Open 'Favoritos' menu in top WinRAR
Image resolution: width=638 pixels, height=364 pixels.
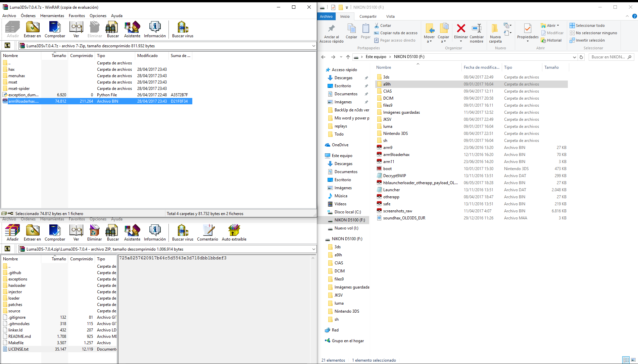77,16
